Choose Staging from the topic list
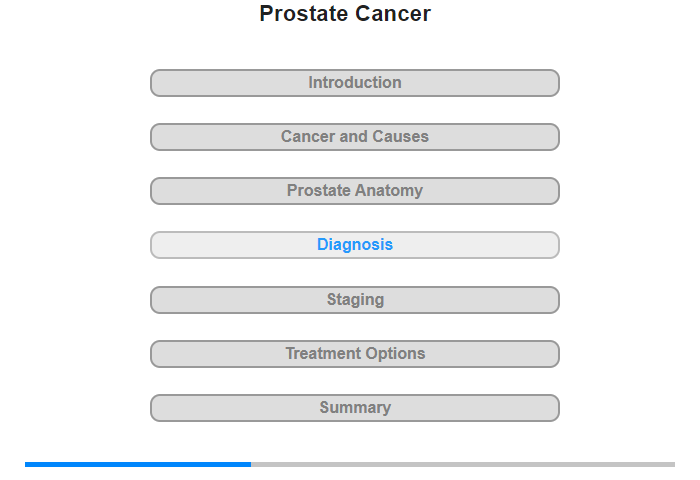This screenshot has width=700, height=480. point(355,300)
